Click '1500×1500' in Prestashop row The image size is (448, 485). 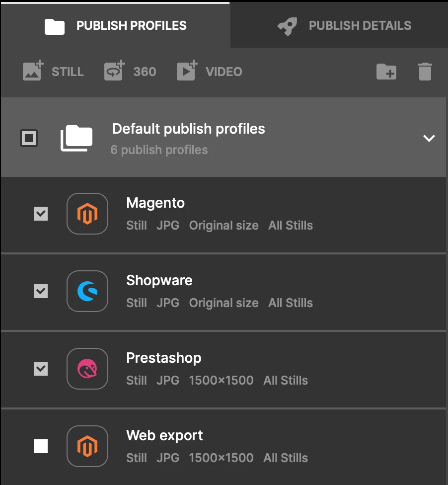coord(222,381)
